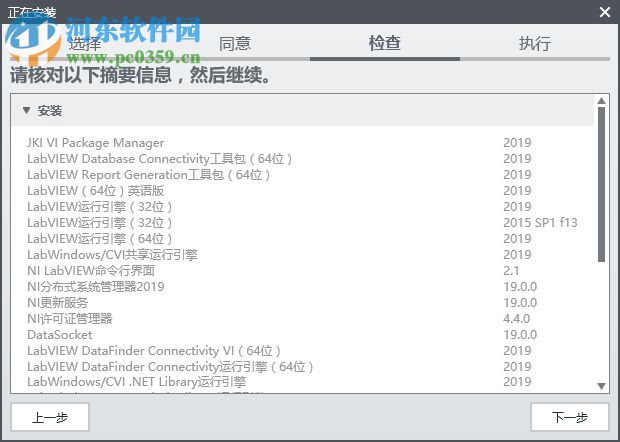Click the 下一步 button

tap(569, 417)
